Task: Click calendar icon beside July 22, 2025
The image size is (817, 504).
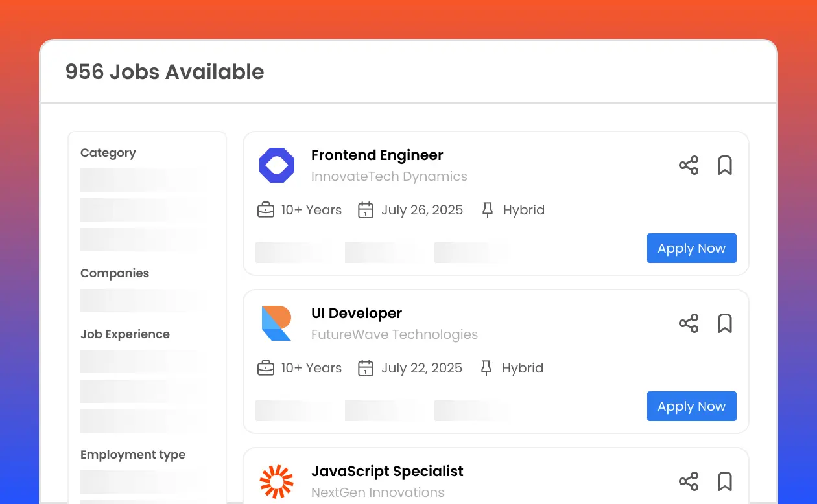Action: (x=366, y=368)
